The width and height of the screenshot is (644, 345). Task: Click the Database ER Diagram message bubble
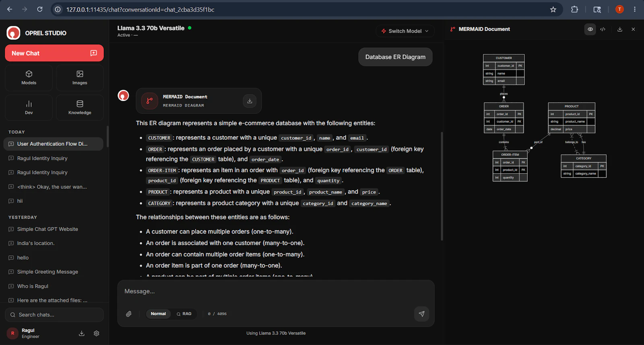(395, 57)
